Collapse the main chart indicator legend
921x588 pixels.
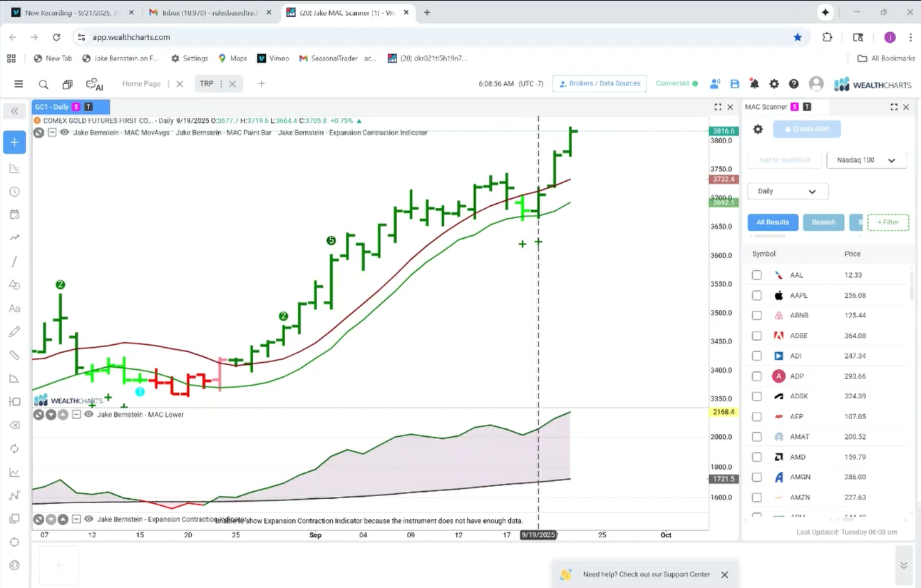(x=52, y=133)
